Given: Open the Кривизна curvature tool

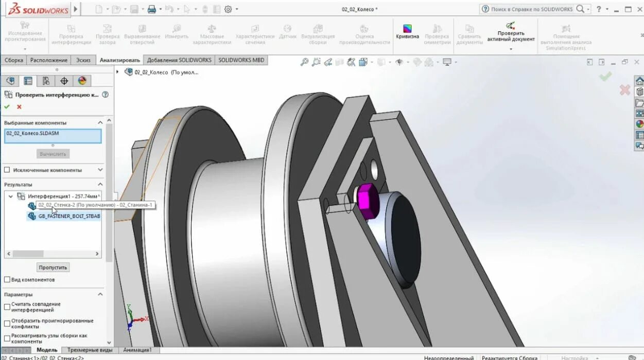Looking at the screenshot, I should pyautogui.click(x=407, y=32).
